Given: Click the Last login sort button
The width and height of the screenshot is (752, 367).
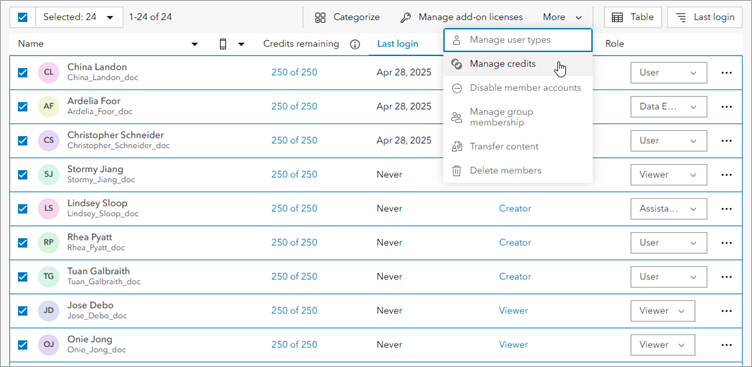Looking at the screenshot, I should (705, 17).
